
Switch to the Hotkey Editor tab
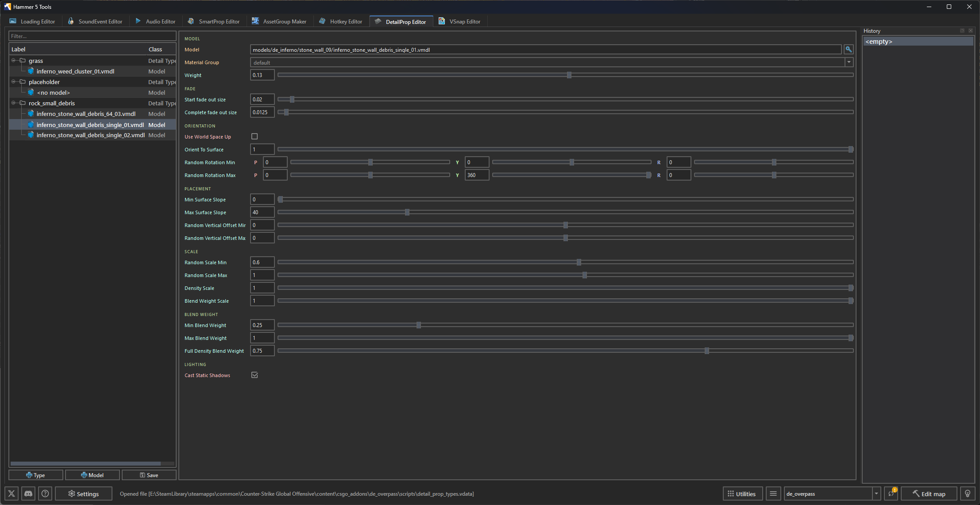point(341,21)
